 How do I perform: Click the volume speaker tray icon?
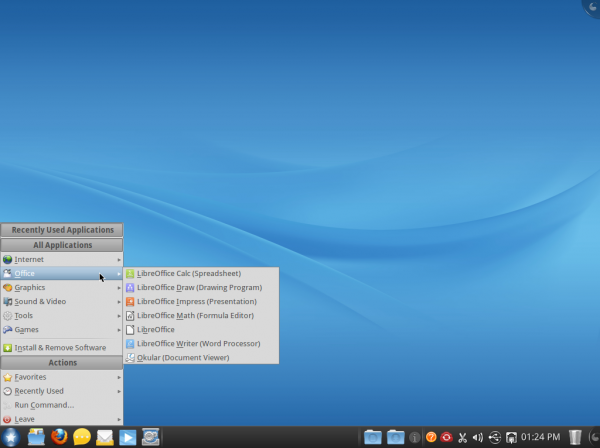point(478,437)
